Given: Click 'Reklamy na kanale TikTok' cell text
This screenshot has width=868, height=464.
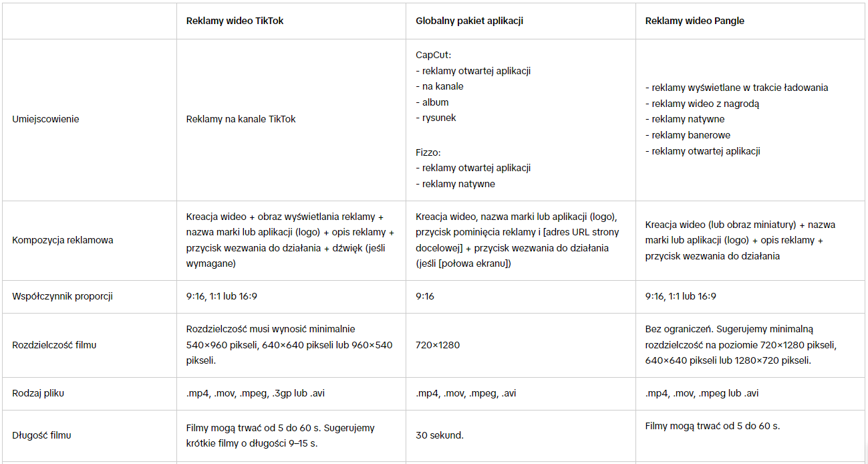Looking at the screenshot, I should (x=241, y=119).
